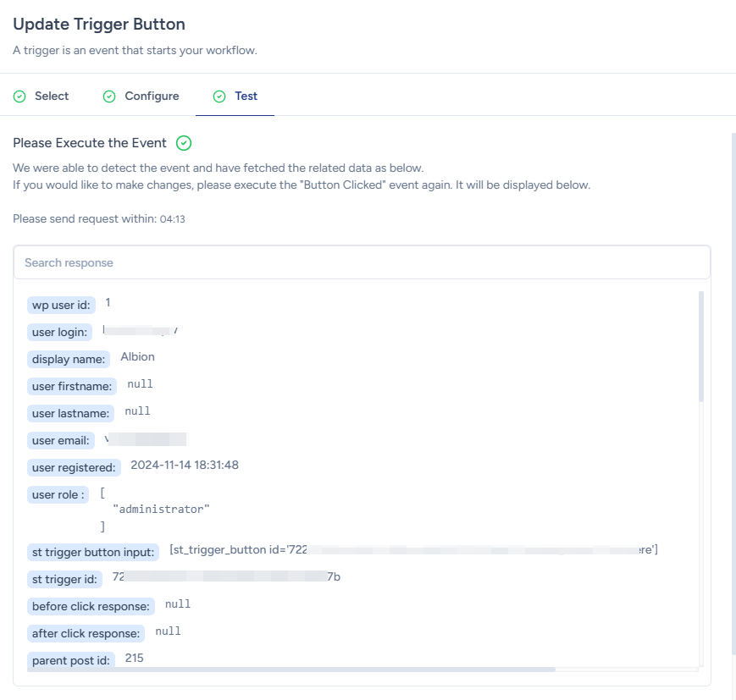Click the green check beside Execute the Event
The image size is (736, 700).
(x=184, y=143)
